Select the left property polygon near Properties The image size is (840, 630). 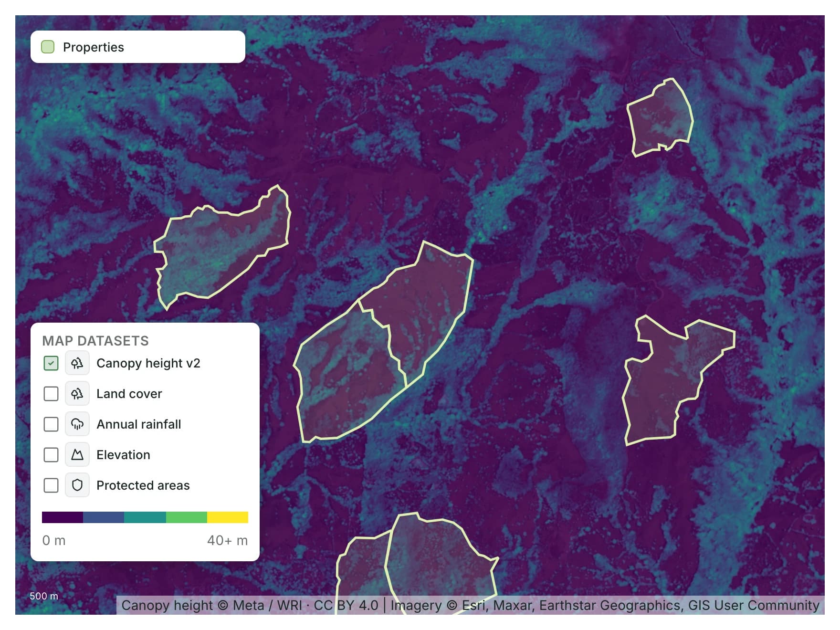(222, 248)
